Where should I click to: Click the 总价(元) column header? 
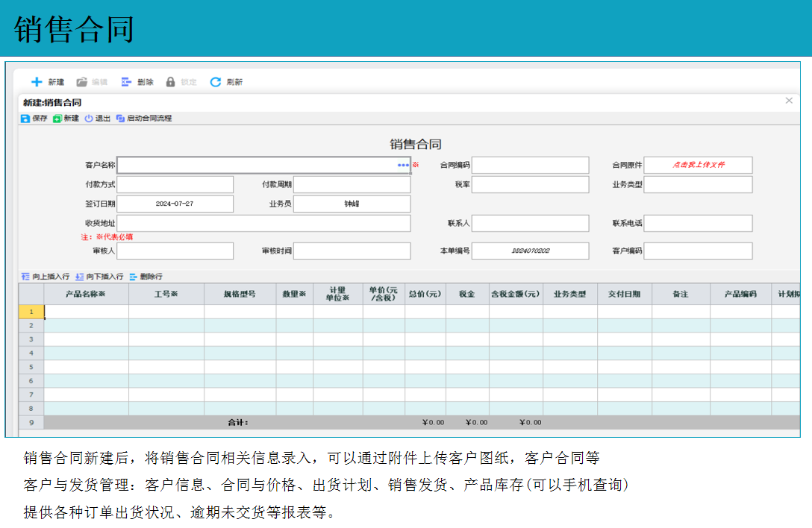tap(425, 294)
